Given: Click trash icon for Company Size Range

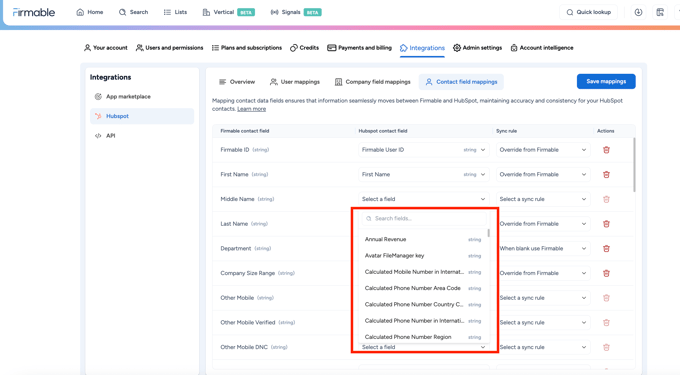Looking at the screenshot, I should [606, 273].
